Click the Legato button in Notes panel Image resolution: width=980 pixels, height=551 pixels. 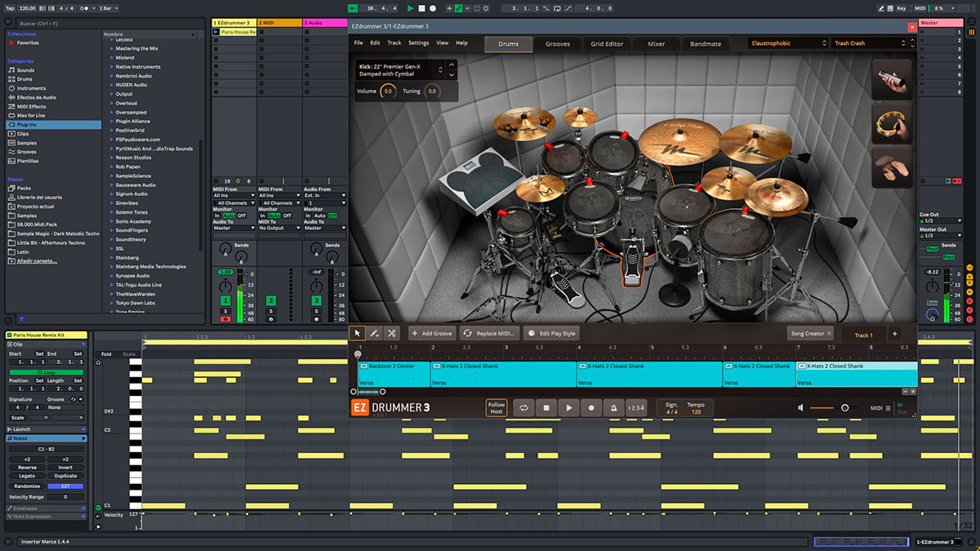(27, 476)
